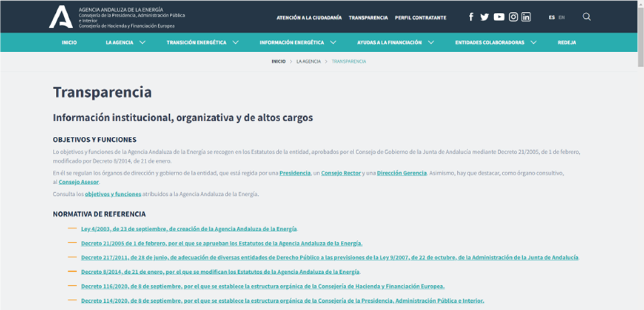Open Ley 4/2003 de creación link
This screenshot has height=310, width=644.
click(x=189, y=229)
